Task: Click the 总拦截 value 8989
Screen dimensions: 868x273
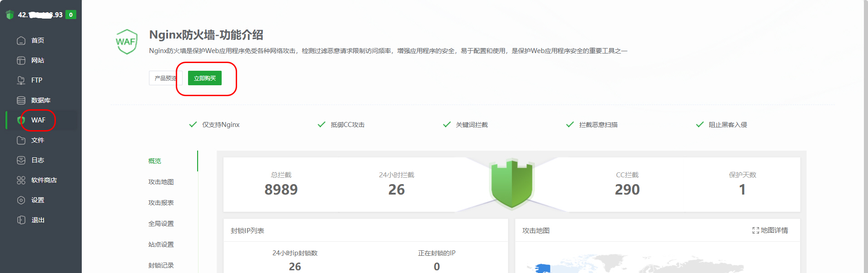Action: coord(281,190)
